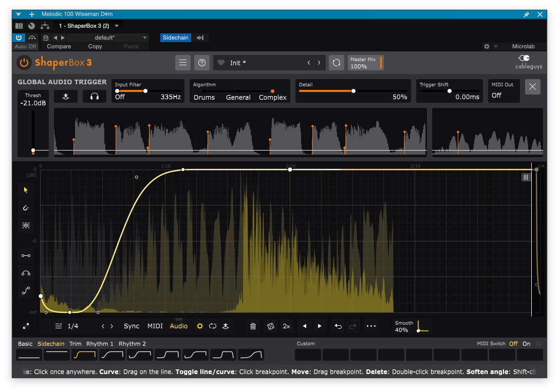Select the arc curve tool
The width and height of the screenshot is (559, 392).
point(26,273)
